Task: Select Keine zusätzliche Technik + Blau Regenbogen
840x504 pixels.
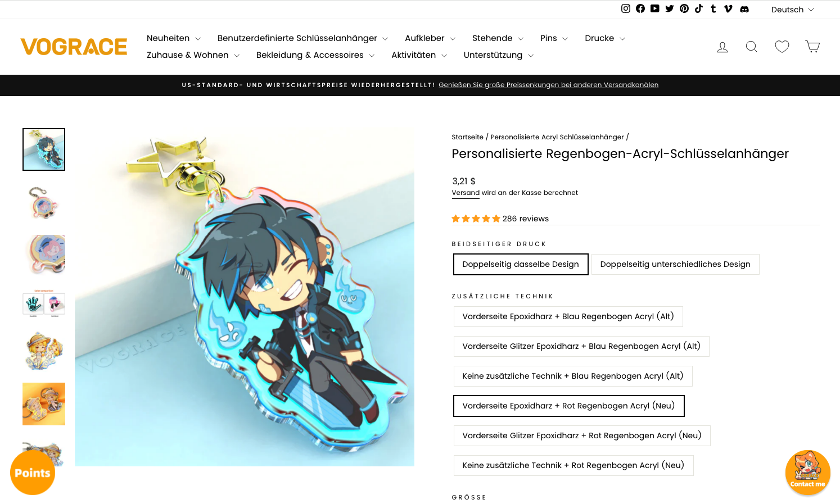Action: 573,376
